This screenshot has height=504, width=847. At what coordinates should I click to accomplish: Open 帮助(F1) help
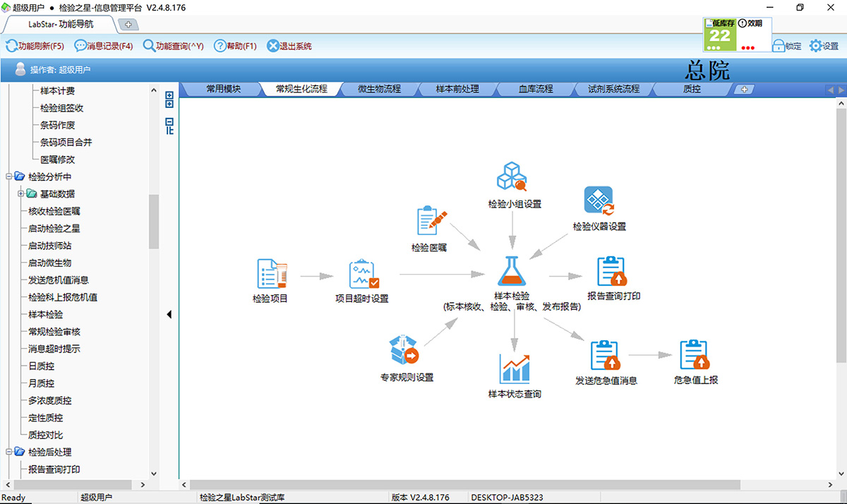[235, 46]
